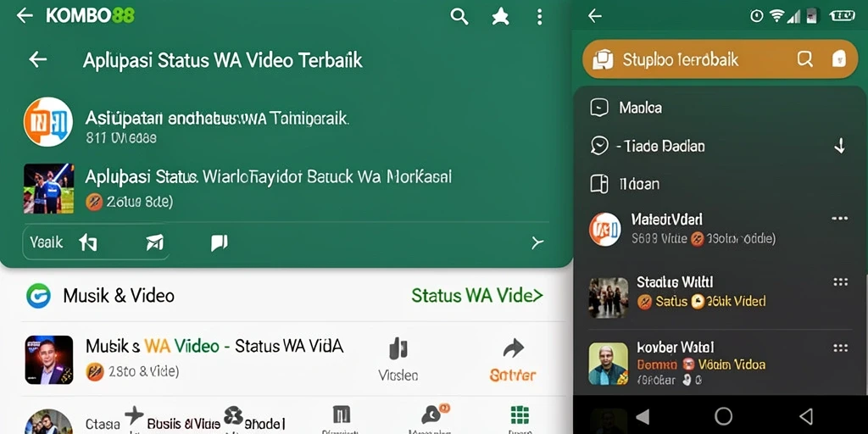Go back using the arrow beside KOMBO88
868x434 pixels.
pos(25,15)
